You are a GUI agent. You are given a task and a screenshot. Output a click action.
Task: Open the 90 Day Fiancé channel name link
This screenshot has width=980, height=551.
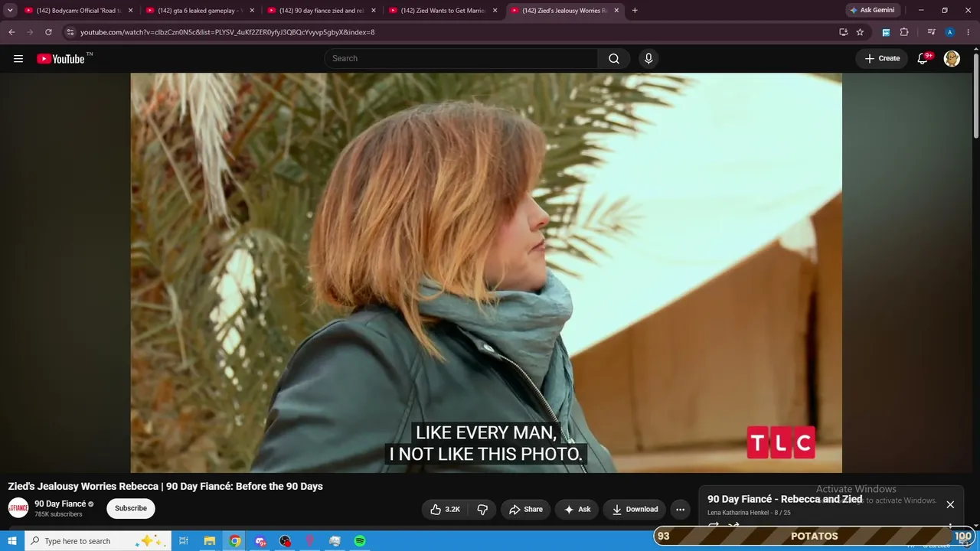click(x=60, y=504)
